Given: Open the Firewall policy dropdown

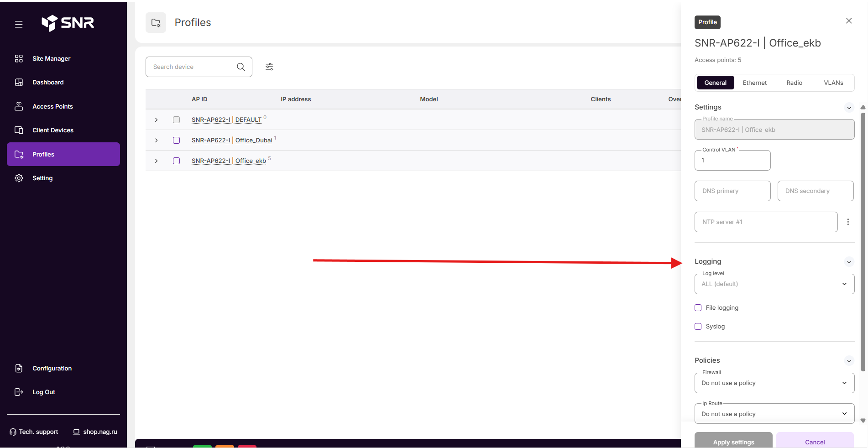Looking at the screenshot, I should (774, 383).
